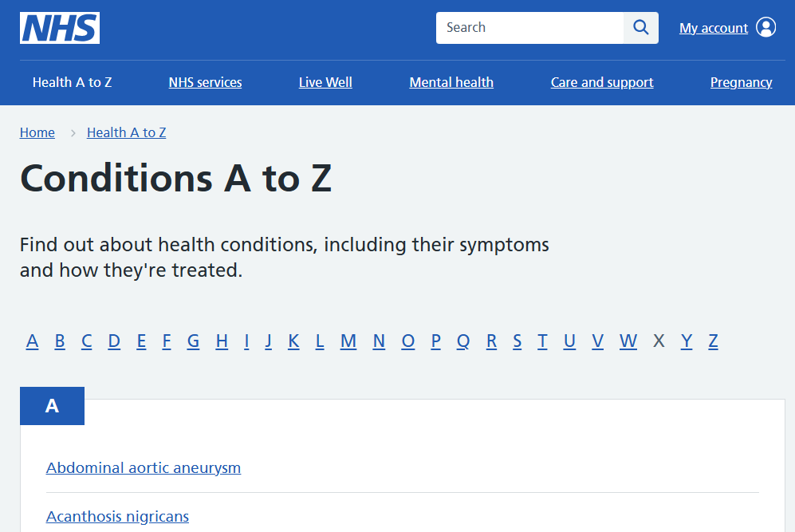Image resolution: width=795 pixels, height=532 pixels.
Task: Open the Abdominal aortic aneurysm page
Action: coord(144,468)
